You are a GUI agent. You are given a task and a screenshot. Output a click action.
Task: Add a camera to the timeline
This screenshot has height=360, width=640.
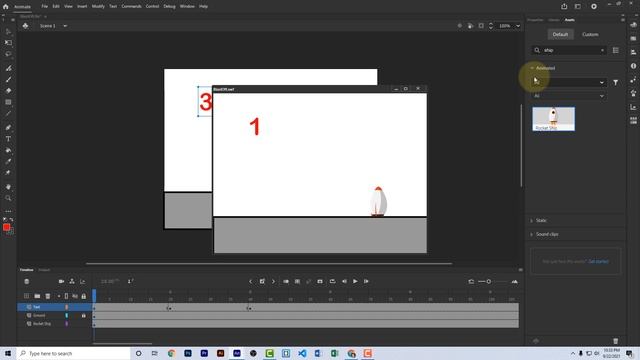point(61,281)
